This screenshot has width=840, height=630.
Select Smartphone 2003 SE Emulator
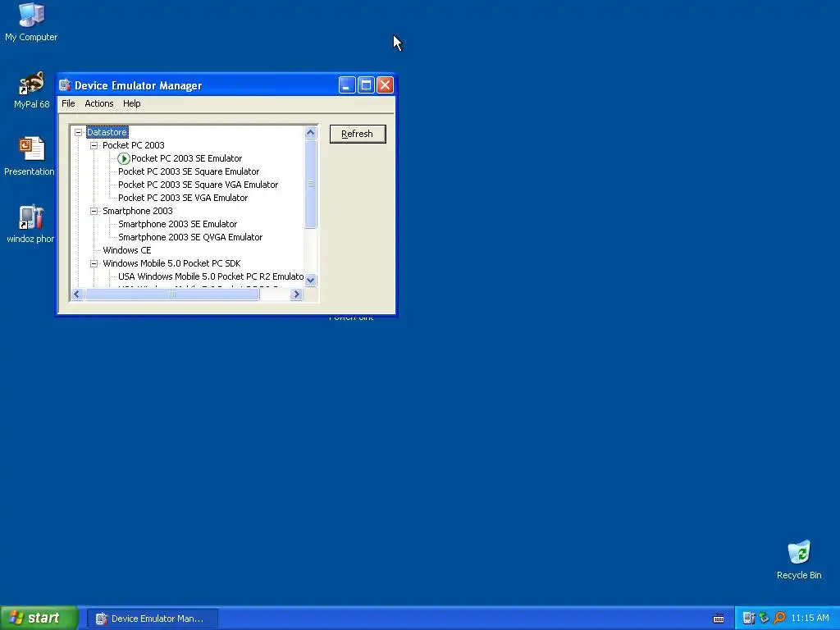[177, 224]
